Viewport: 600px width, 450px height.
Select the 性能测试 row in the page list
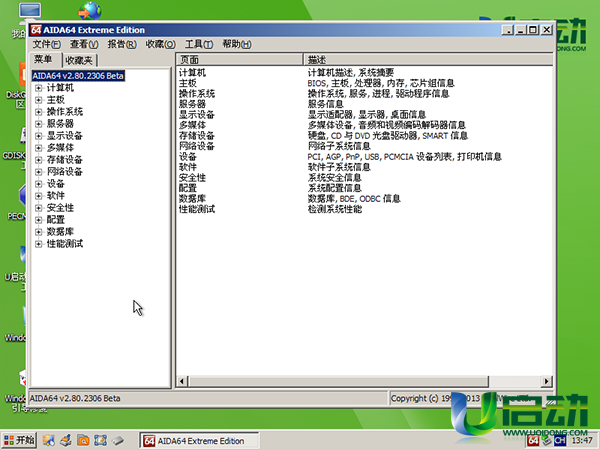click(x=197, y=209)
